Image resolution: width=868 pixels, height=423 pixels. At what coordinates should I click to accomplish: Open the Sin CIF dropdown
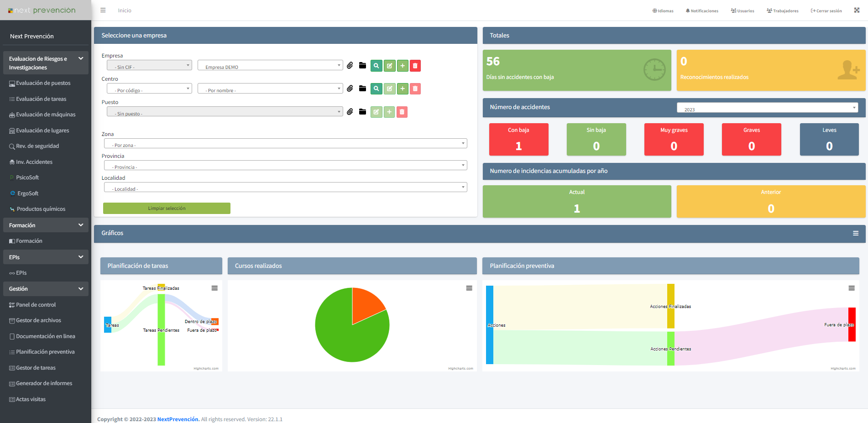click(149, 65)
